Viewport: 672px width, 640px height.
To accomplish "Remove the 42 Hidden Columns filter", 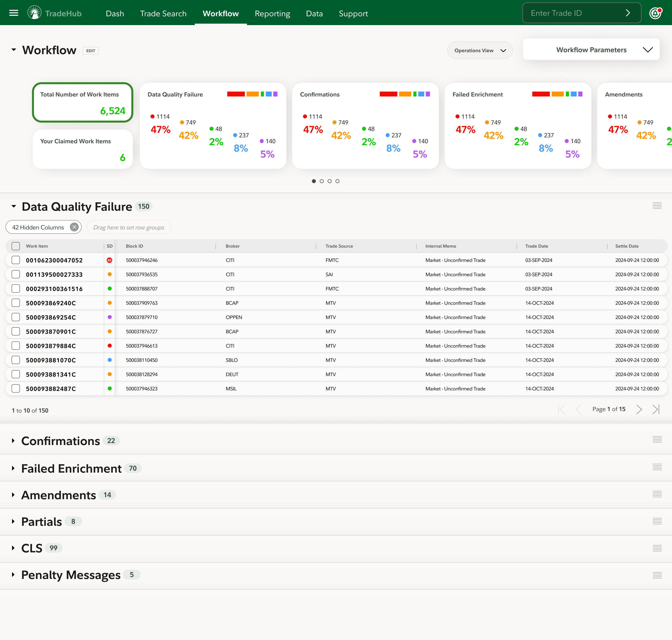I will [74, 227].
